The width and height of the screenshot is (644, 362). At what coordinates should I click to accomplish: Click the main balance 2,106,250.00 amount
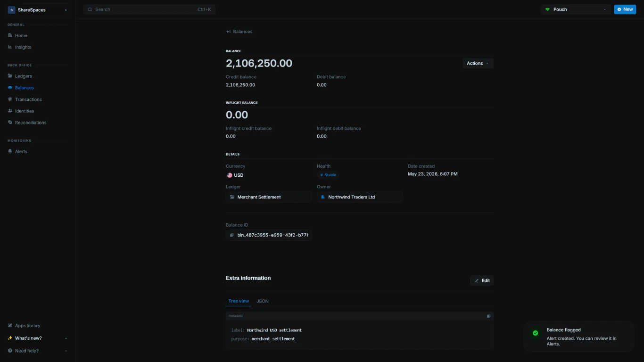[x=259, y=63]
